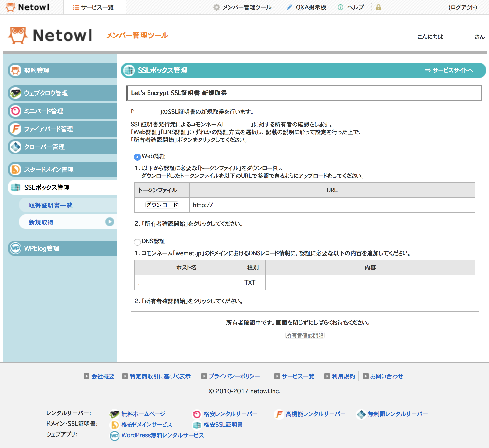Open ウェブクロウ管理 in the sidebar

tap(62, 93)
